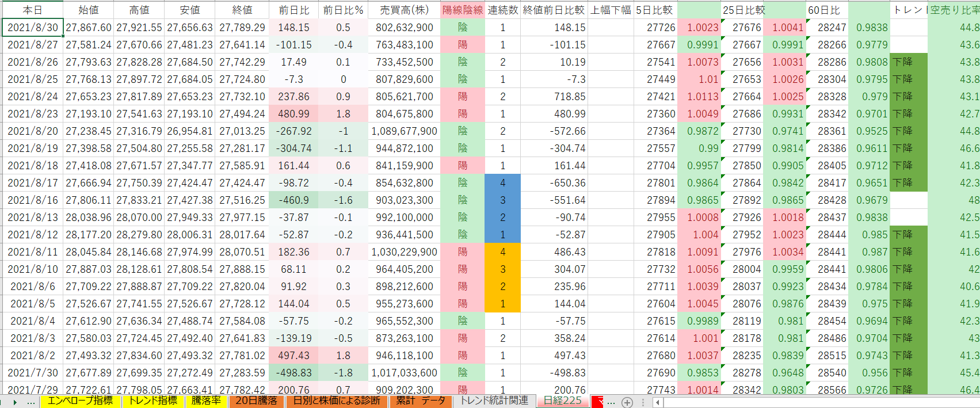Select the 騰落率 sheet tab

pos(206,401)
